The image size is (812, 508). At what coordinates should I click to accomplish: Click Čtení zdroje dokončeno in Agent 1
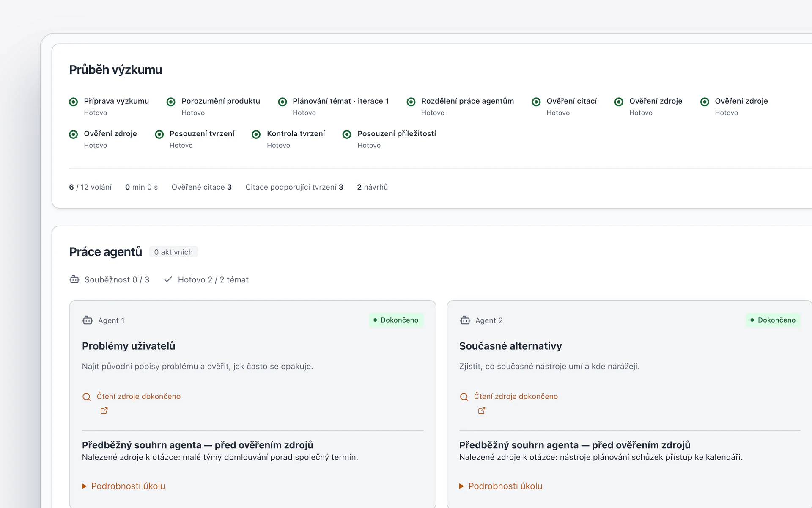coord(139,396)
